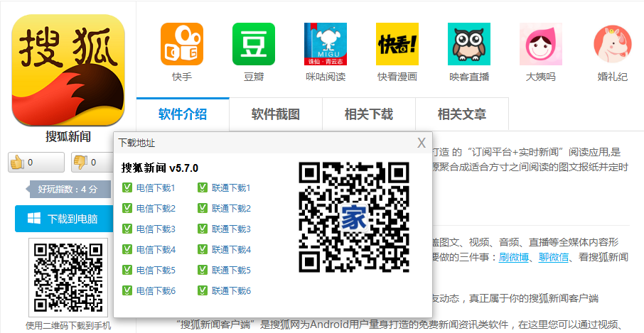644x333 pixels.
Task: Click the 快看漫画 app name label
Action: (397, 77)
